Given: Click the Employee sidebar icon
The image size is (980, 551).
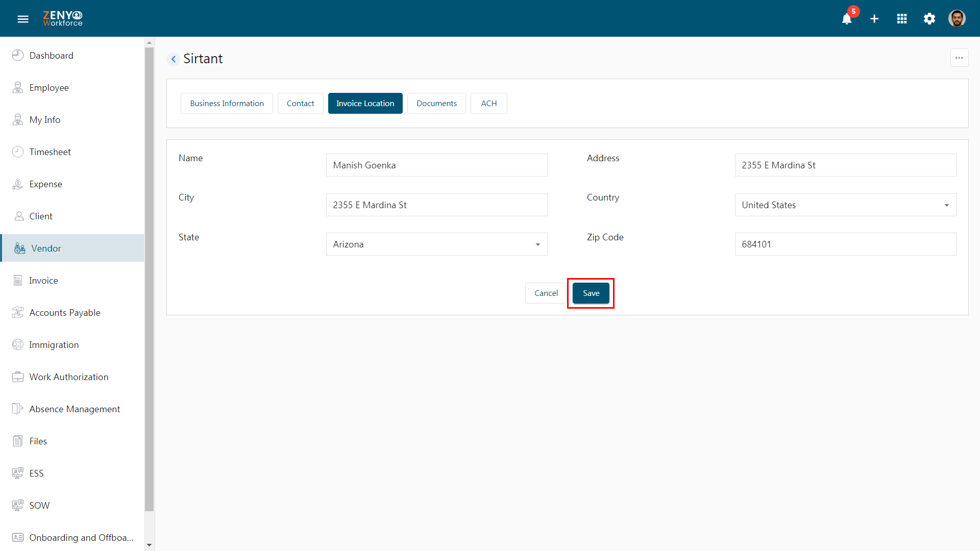Looking at the screenshot, I should [17, 87].
